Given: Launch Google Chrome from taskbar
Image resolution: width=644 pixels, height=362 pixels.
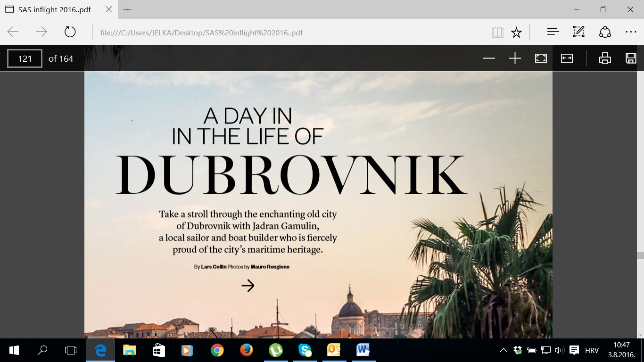Looking at the screenshot, I should (217, 350).
